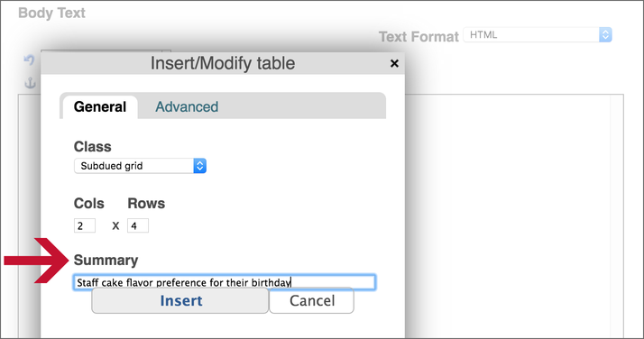Click the Class label
The width and height of the screenshot is (644, 339).
coord(92,147)
